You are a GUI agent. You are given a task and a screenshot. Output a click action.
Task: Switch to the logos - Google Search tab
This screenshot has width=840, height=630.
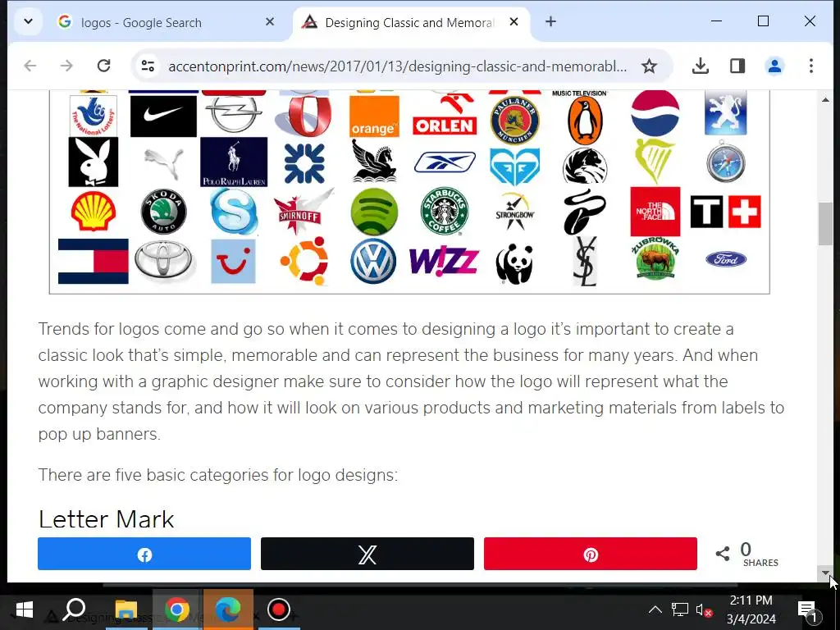pyautogui.click(x=141, y=22)
